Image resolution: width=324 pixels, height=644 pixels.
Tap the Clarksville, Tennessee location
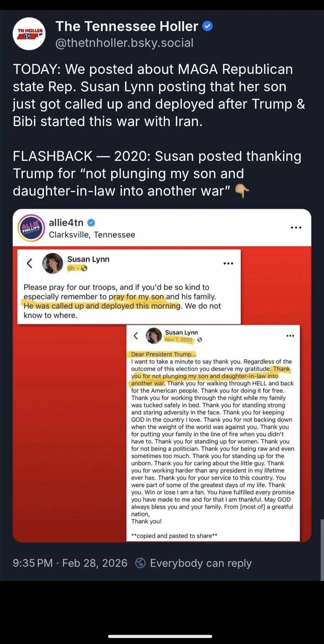point(92,235)
